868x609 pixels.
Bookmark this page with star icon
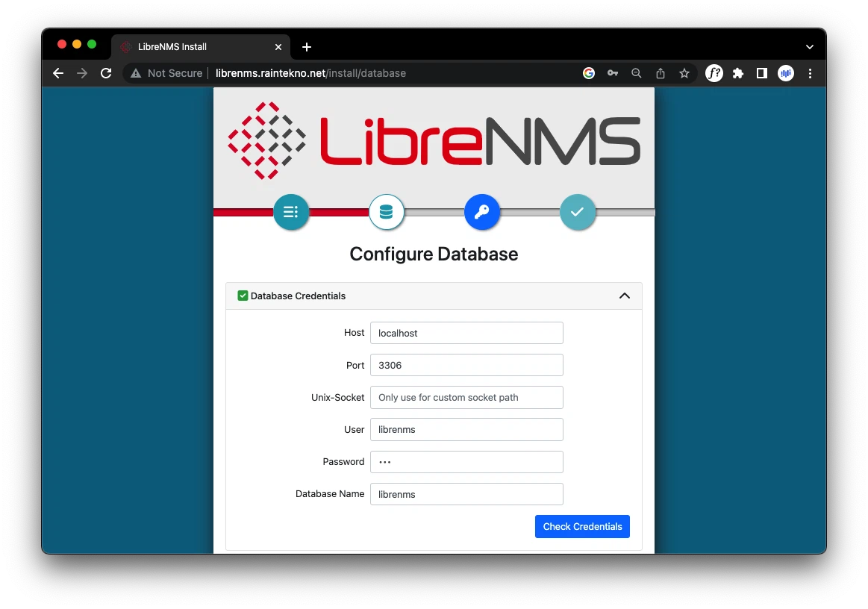[x=684, y=73]
